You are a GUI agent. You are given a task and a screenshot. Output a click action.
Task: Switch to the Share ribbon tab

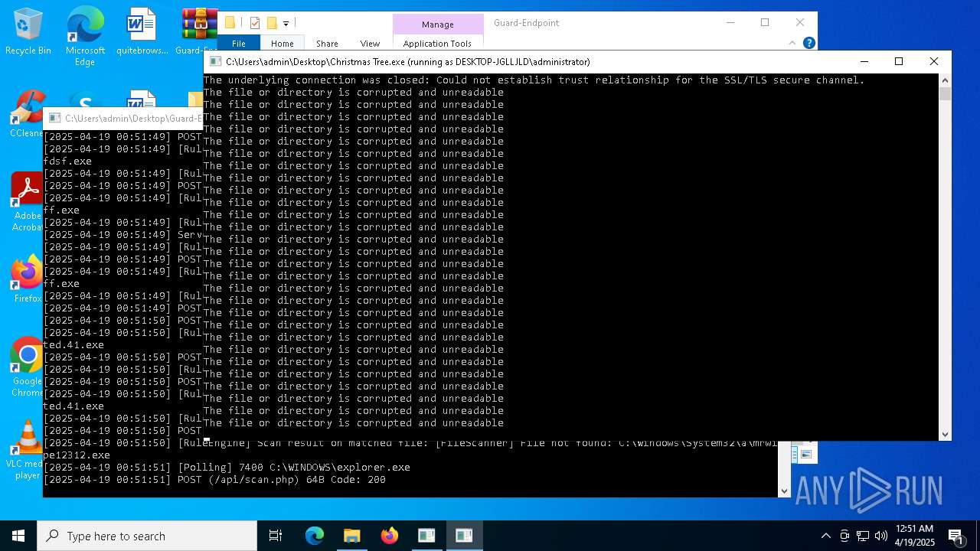(x=327, y=44)
